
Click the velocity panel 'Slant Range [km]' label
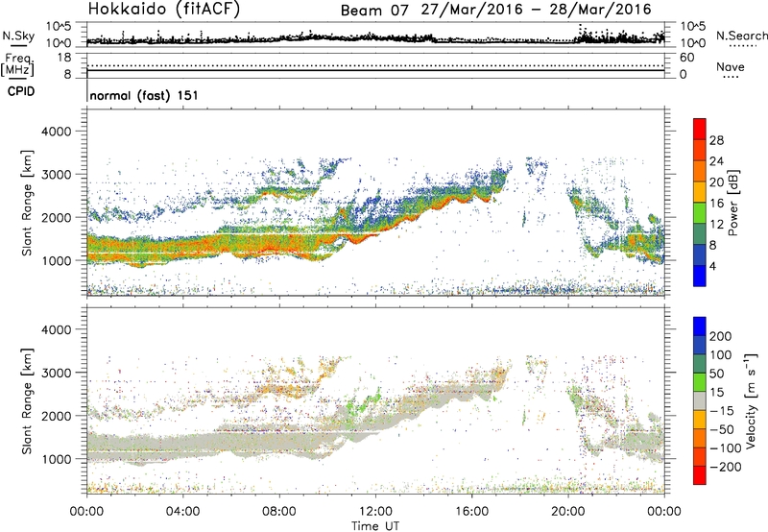(x=27, y=401)
